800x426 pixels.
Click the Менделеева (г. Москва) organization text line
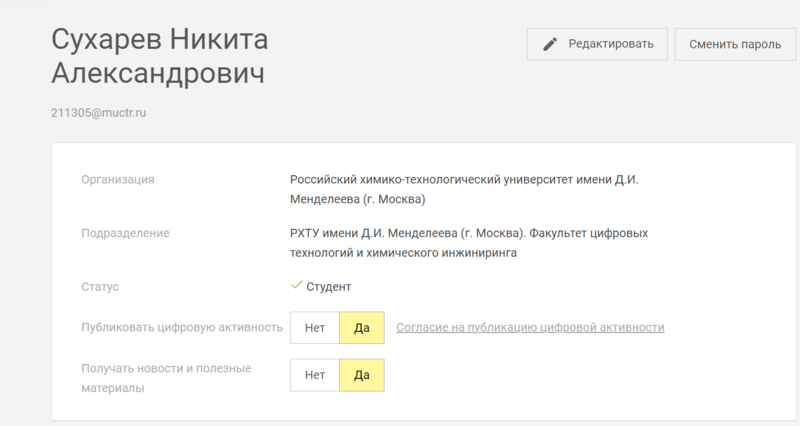tap(358, 199)
